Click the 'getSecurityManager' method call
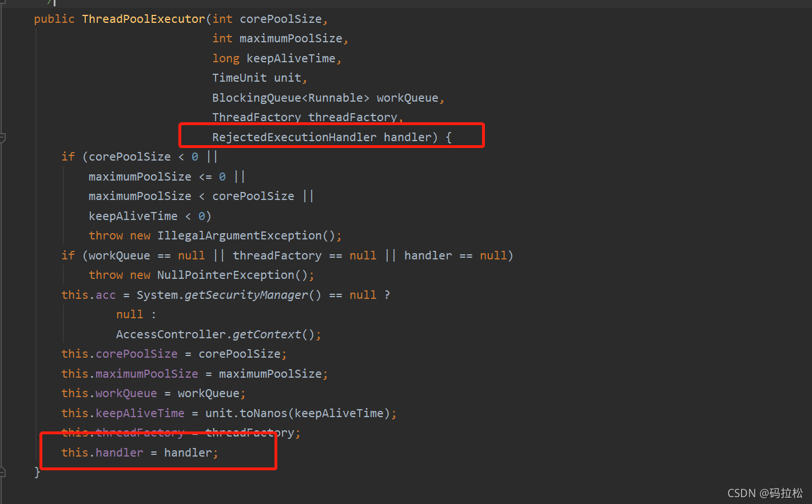Image resolution: width=812 pixels, height=504 pixels. point(246,295)
